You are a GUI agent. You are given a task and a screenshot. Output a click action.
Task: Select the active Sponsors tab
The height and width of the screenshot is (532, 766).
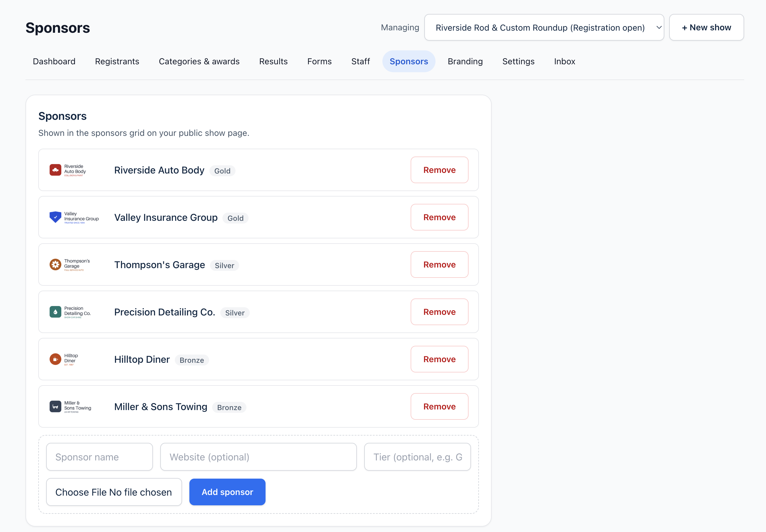409,61
